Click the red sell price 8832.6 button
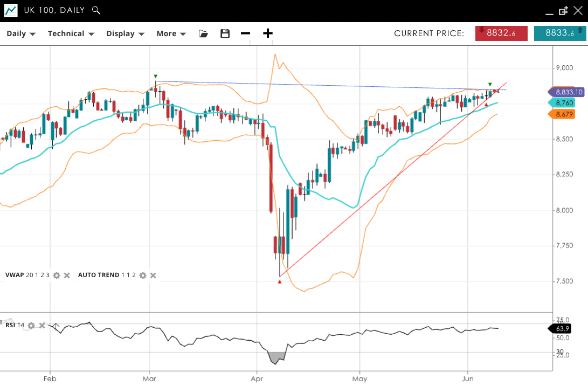Viewport: 588px width, 386px height. (x=501, y=33)
